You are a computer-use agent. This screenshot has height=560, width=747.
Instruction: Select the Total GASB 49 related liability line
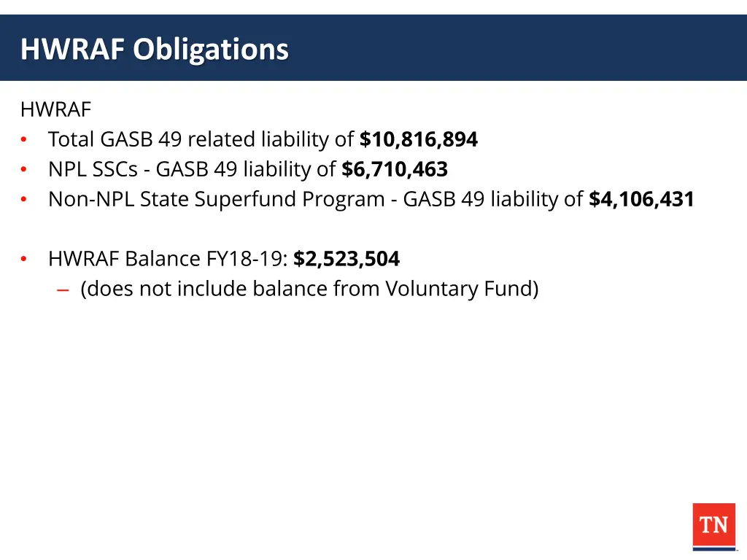263,139
